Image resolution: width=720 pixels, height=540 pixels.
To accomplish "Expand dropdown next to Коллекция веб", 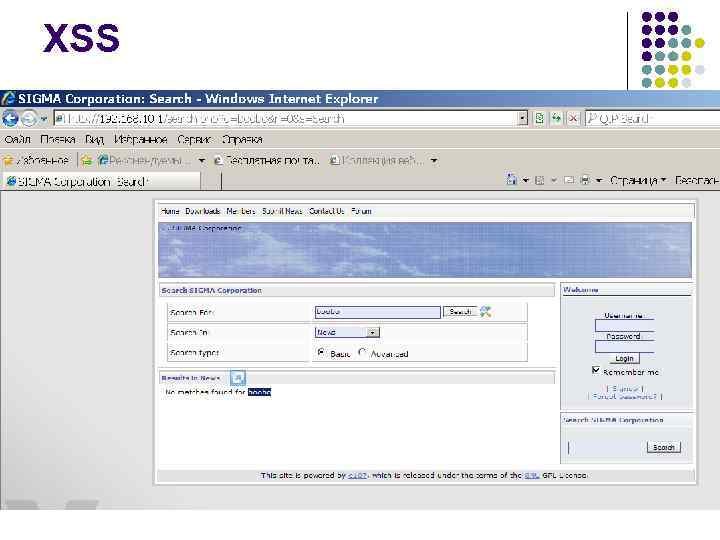I will tap(434, 161).
